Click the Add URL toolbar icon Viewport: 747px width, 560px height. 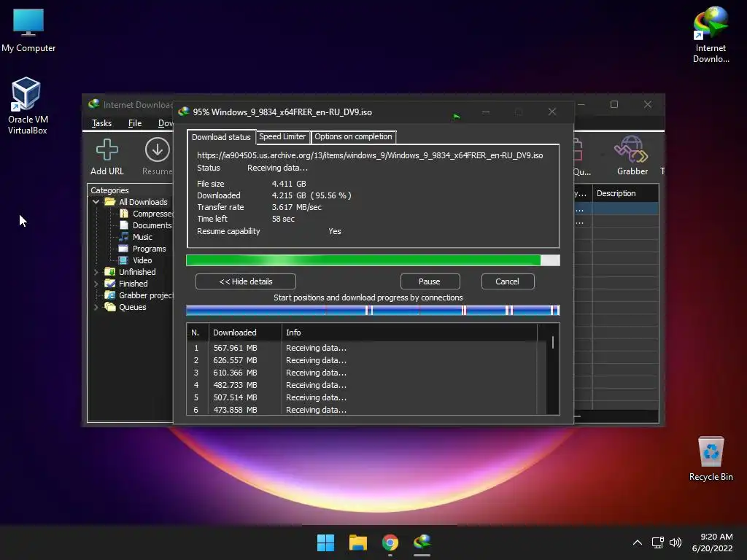click(x=107, y=157)
